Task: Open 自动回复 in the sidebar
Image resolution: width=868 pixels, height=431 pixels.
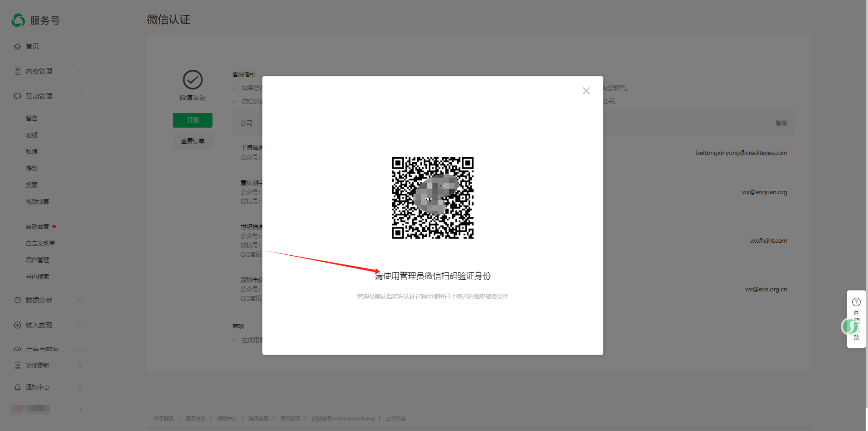Action: tap(37, 227)
